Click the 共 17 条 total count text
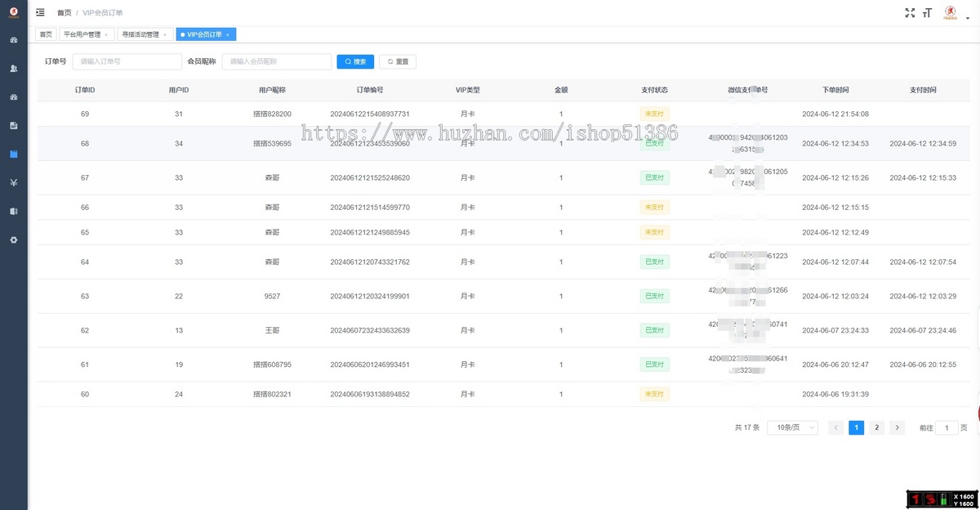The width and height of the screenshot is (980, 510). click(747, 427)
